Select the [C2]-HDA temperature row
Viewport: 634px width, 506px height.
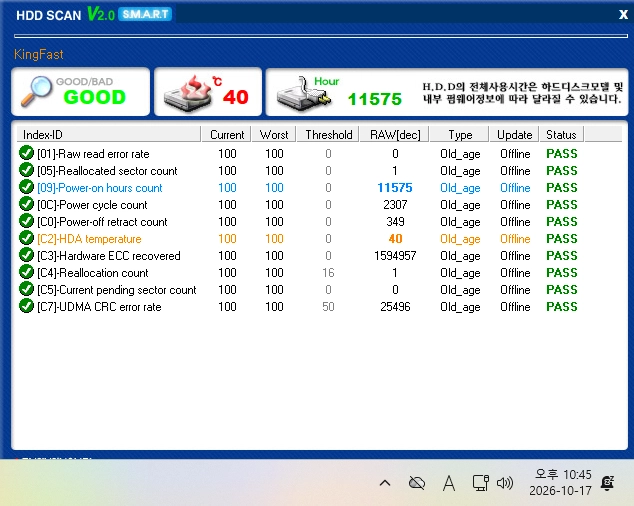(x=299, y=239)
